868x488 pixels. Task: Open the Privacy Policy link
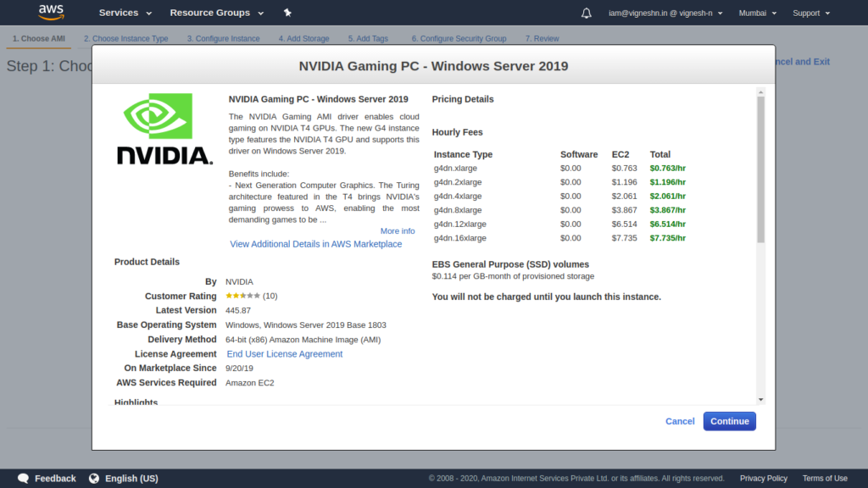(x=764, y=479)
